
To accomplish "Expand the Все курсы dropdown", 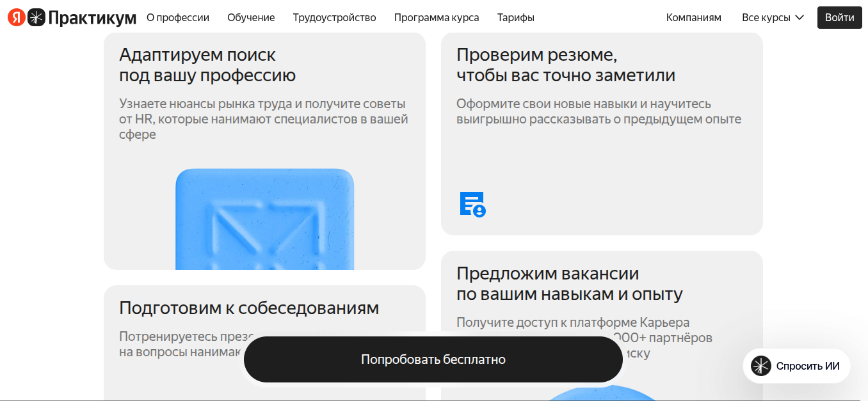I will (773, 17).
